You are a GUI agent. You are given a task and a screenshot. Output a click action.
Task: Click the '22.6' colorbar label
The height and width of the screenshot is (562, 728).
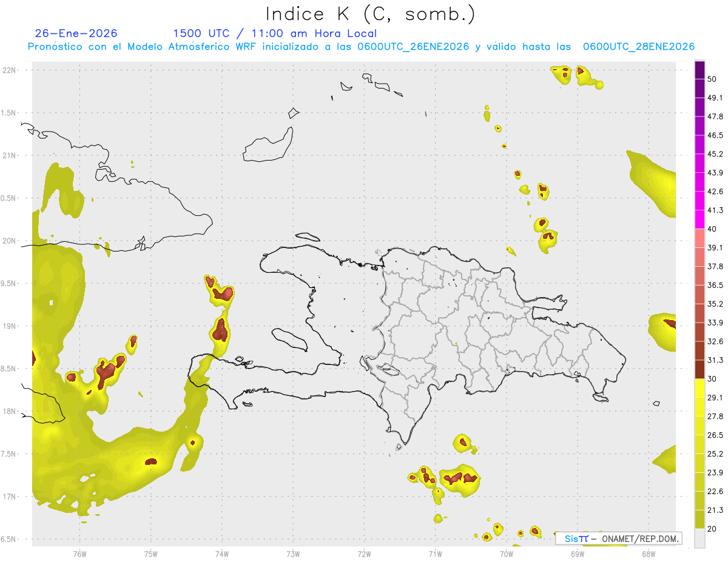[x=715, y=492]
